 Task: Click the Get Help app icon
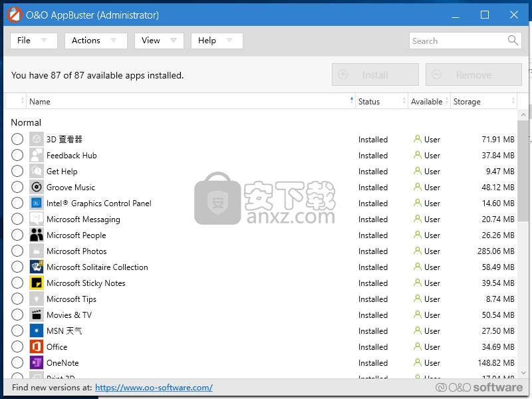tap(37, 171)
